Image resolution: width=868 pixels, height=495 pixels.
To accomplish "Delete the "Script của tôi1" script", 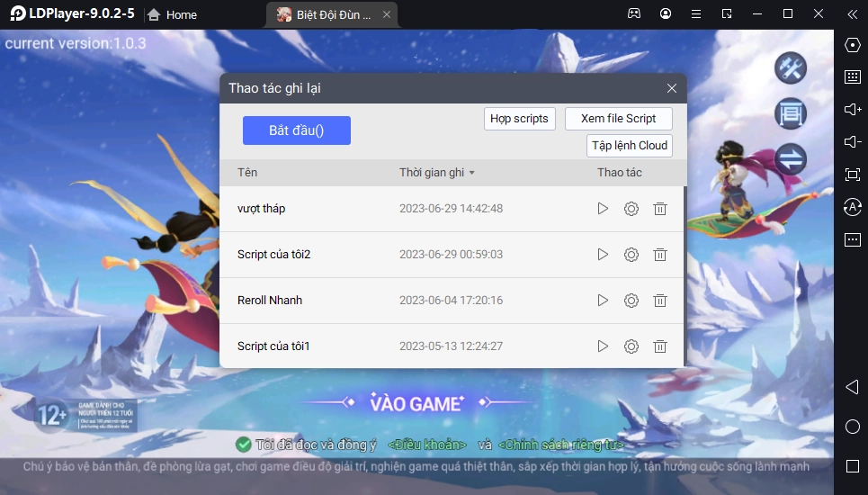I will pyautogui.click(x=660, y=346).
